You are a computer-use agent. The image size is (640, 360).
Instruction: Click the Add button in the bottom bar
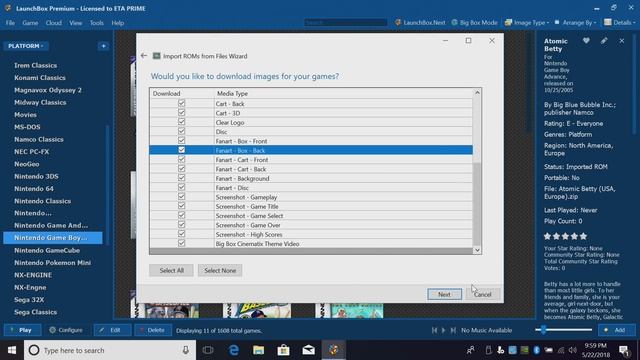pyautogui.click(x=617, y=330)
